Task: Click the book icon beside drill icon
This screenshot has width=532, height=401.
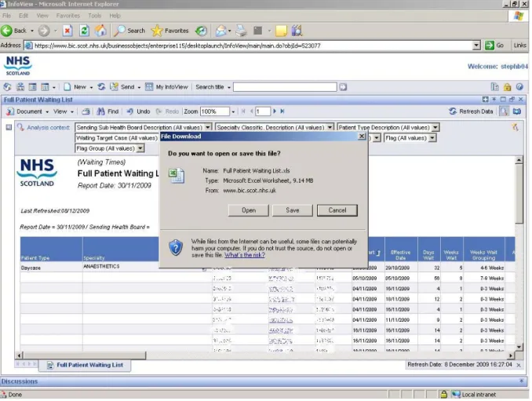Action: tap(517, 111)
